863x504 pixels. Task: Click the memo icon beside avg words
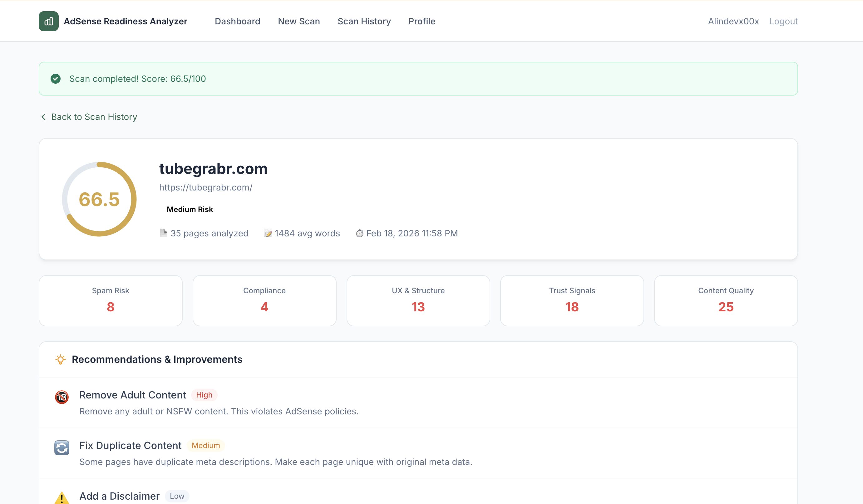[268, 233]
